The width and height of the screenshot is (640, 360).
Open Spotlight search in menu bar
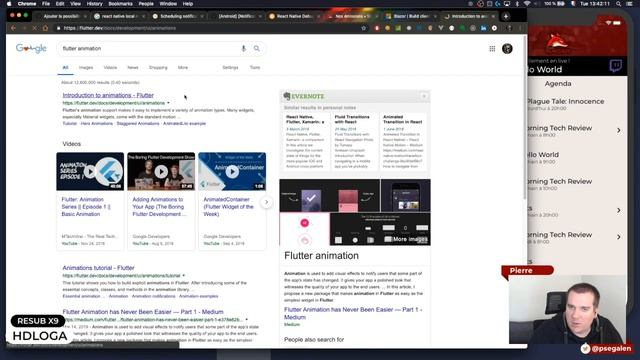tap(619, 4)
